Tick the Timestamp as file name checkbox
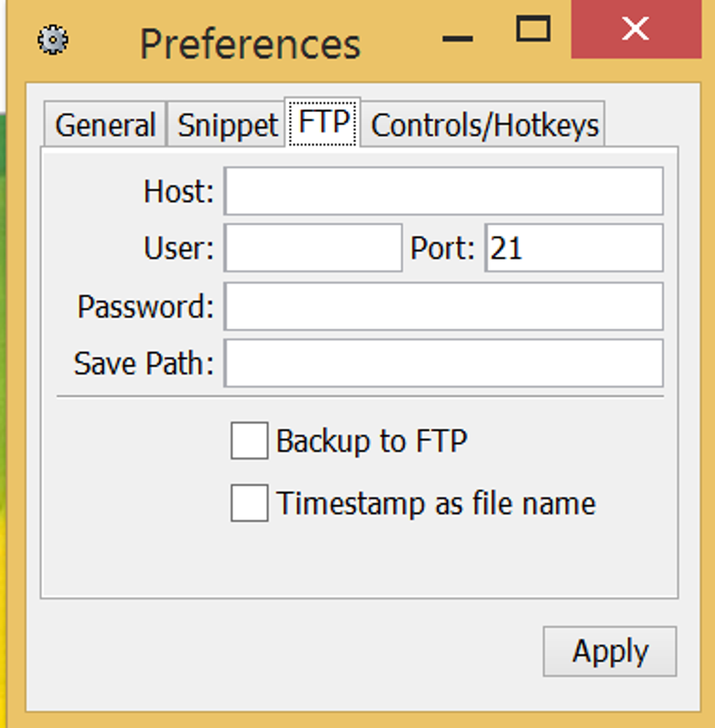This screenshot has height=728, width=715. (249, 503)
